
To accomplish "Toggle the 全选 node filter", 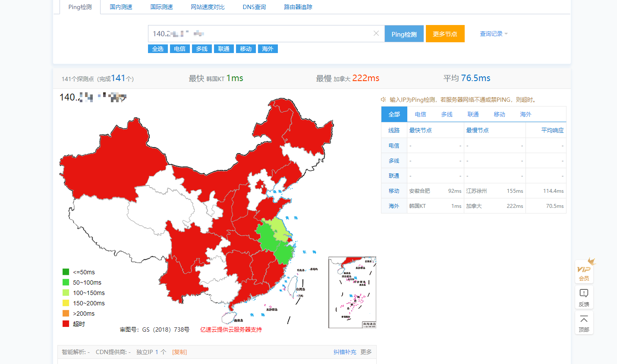I will coord(157,49).
